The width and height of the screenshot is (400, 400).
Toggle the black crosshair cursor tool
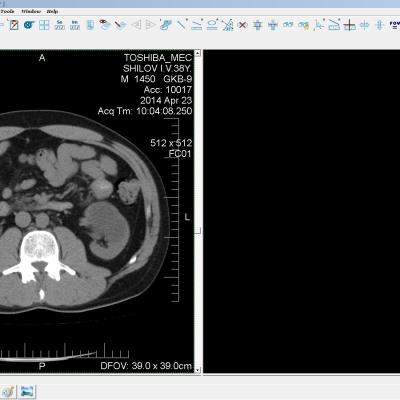(349, 25)
